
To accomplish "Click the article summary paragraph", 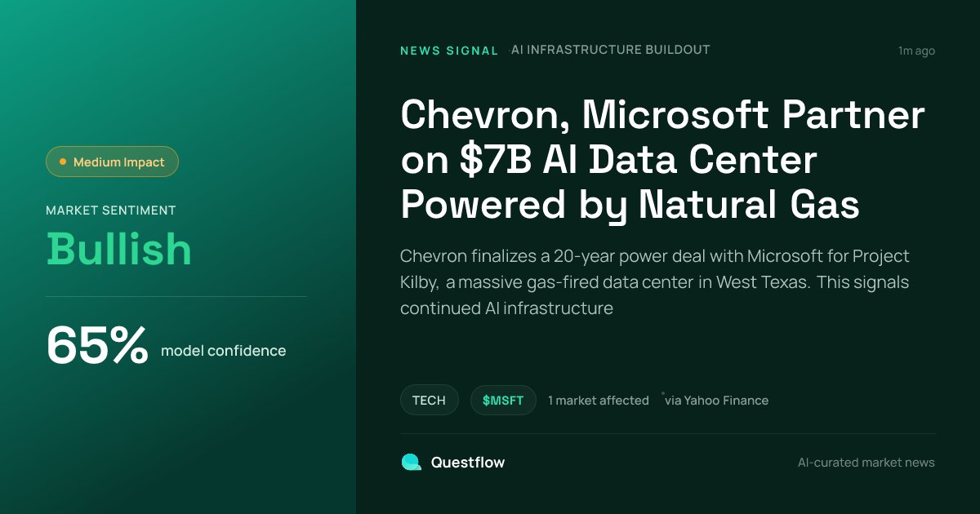I will [x=655, y=282].
